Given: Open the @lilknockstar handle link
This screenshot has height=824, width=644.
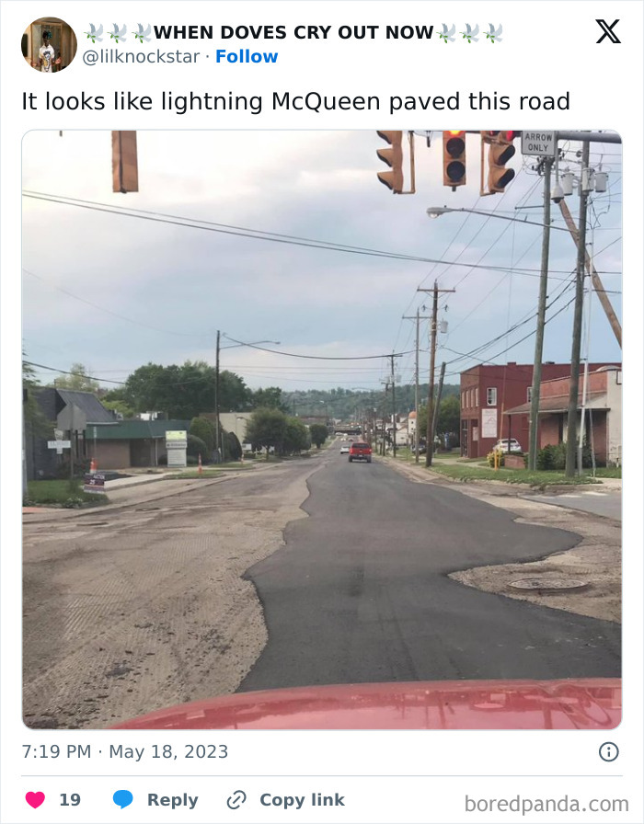Looking at the screenshot, I should click(x=141, y=56).
